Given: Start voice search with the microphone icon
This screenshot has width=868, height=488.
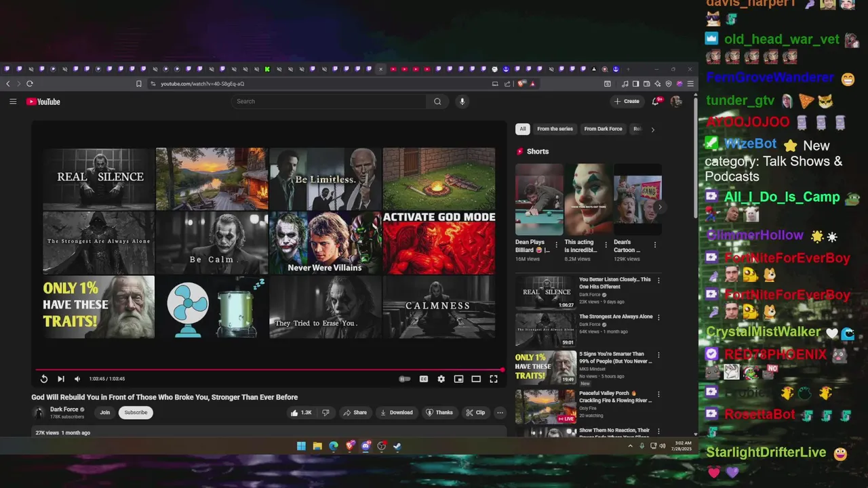Looking at the screenshot, I should [462, 102].
